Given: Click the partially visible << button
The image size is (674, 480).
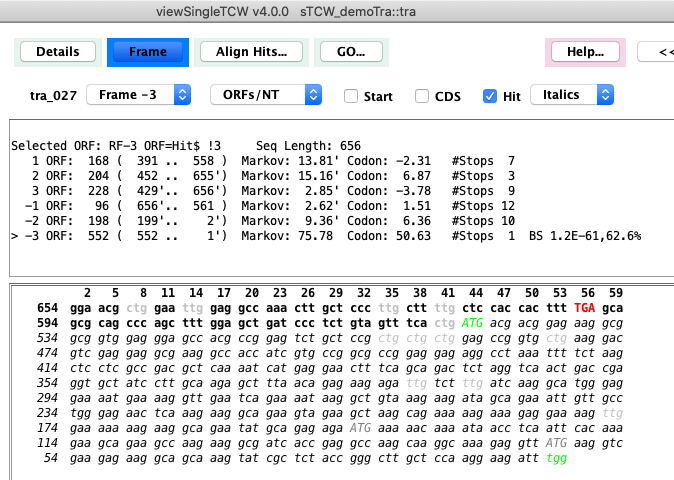Looking at the screenshot, I should [660, 51].
